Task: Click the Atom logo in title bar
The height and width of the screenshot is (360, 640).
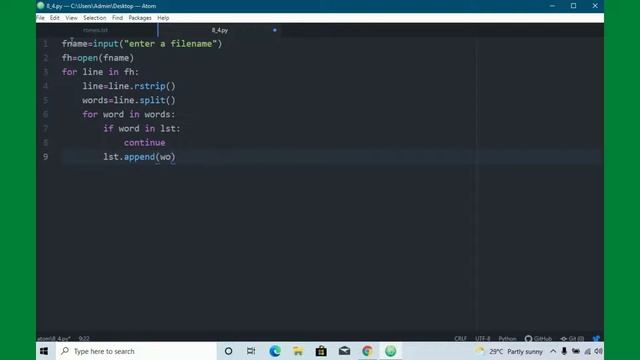Action: tap(40, 6)
